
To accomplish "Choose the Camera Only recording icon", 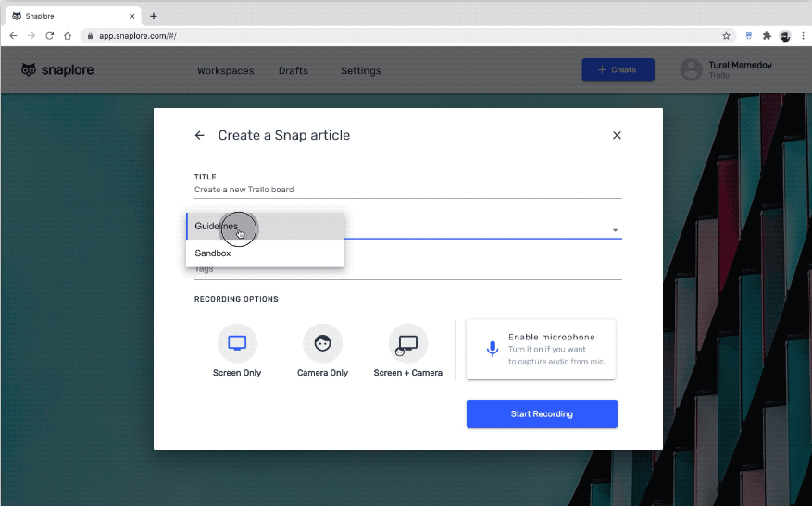I will 322,343.
